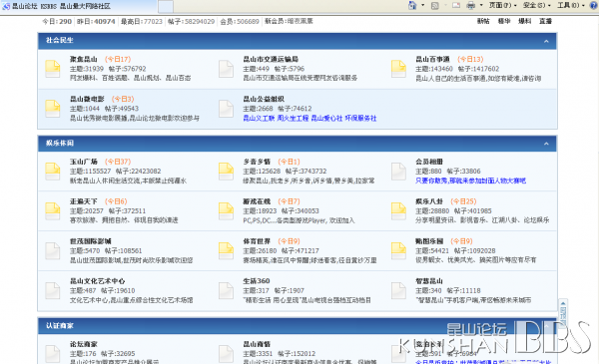Click the 社会民生 section header title
The width and height of the screenshot is (599, 364).
coord(60,41)
